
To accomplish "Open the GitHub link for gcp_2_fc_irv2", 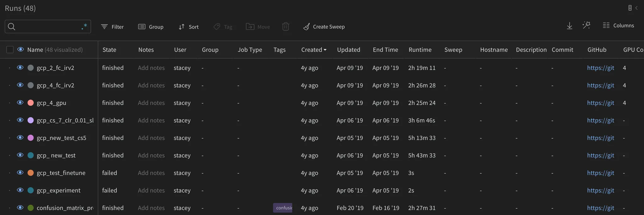I will click(600, 68).
